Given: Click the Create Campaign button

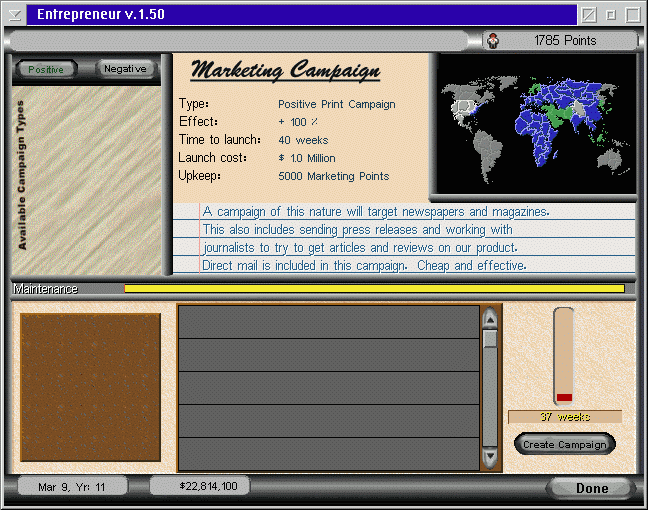Looking at the screenshot, I should 565,444.
